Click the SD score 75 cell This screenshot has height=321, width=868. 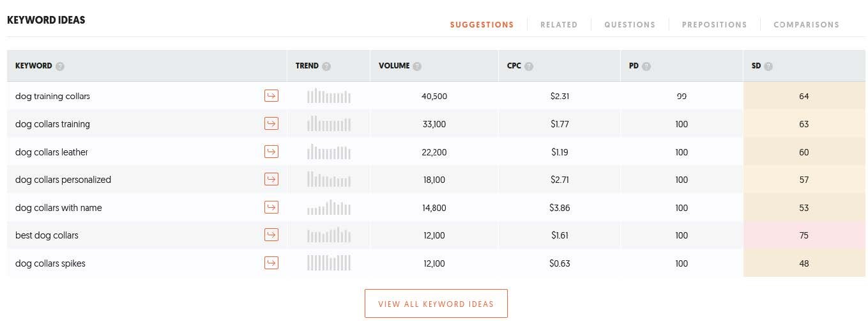[x=803, y=235]
